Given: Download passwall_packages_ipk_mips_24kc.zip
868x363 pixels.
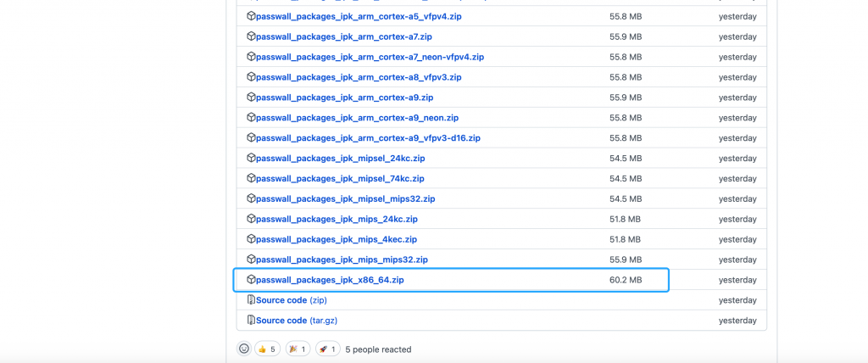Looking at the screenshot, I should click(337, 220).
